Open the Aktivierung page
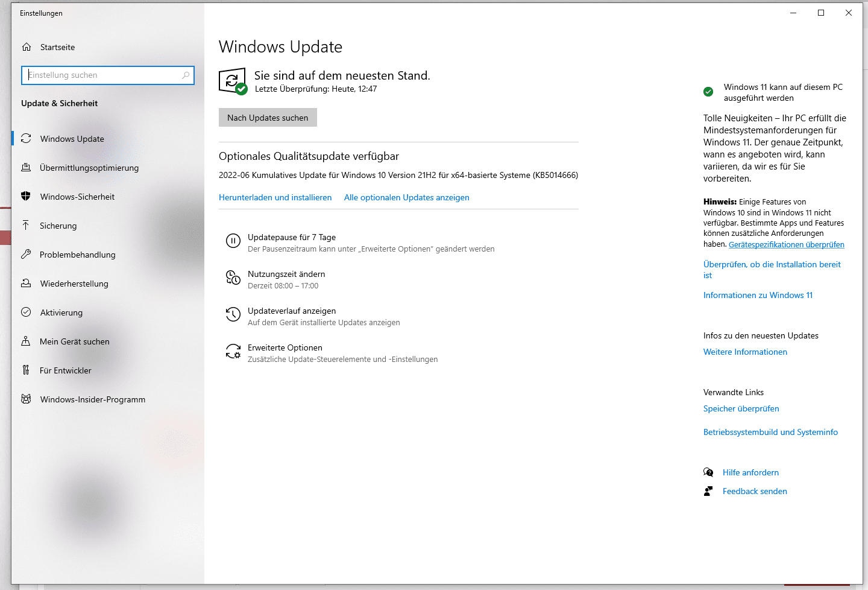The height and width of the screenshot is (590, 868). click(108, 312)
